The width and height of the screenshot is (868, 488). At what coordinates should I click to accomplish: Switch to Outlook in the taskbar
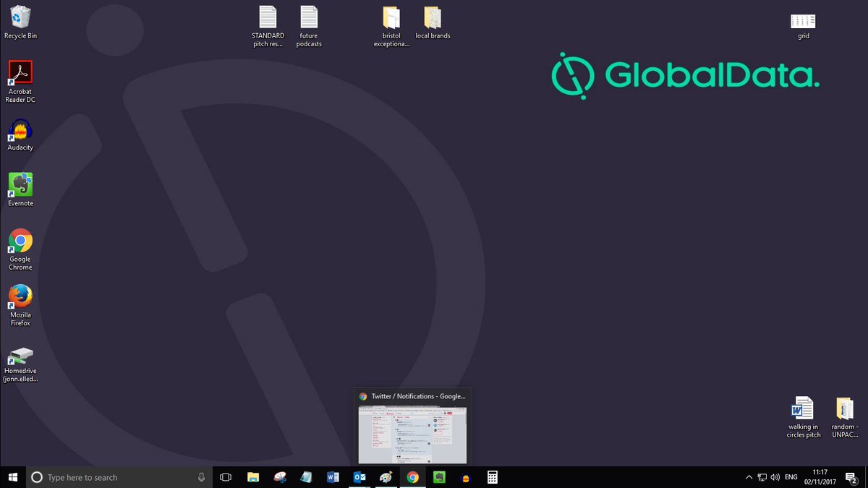point(359,477)
